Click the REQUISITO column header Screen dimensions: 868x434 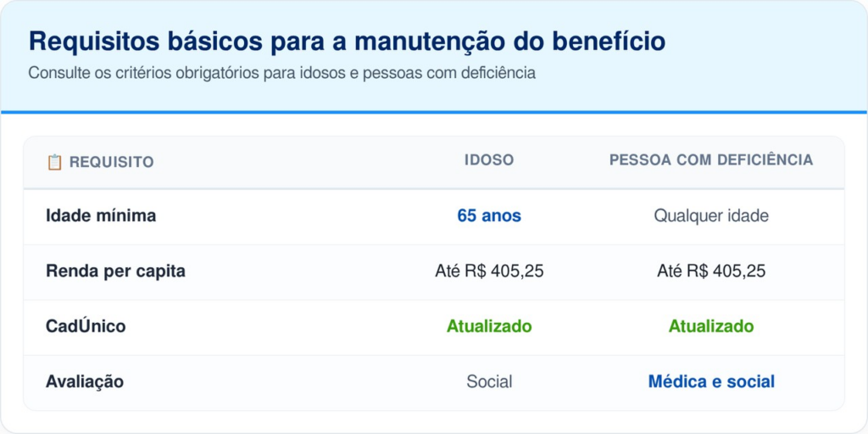(x=111, y=162)
